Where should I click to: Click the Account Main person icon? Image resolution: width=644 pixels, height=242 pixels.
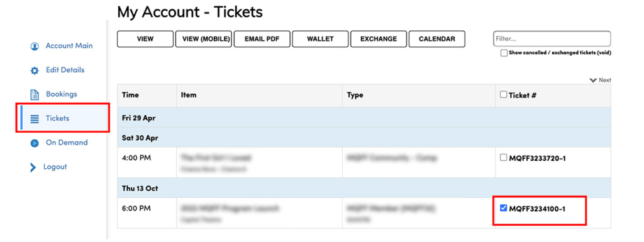click(x=35, y=46)
